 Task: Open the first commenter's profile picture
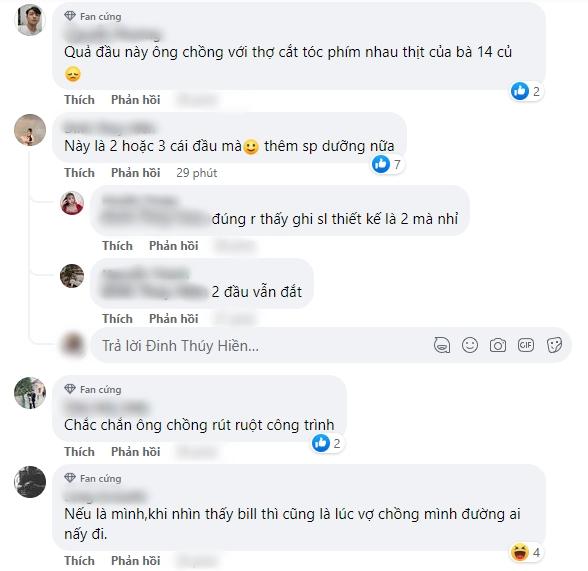(30, 20)
